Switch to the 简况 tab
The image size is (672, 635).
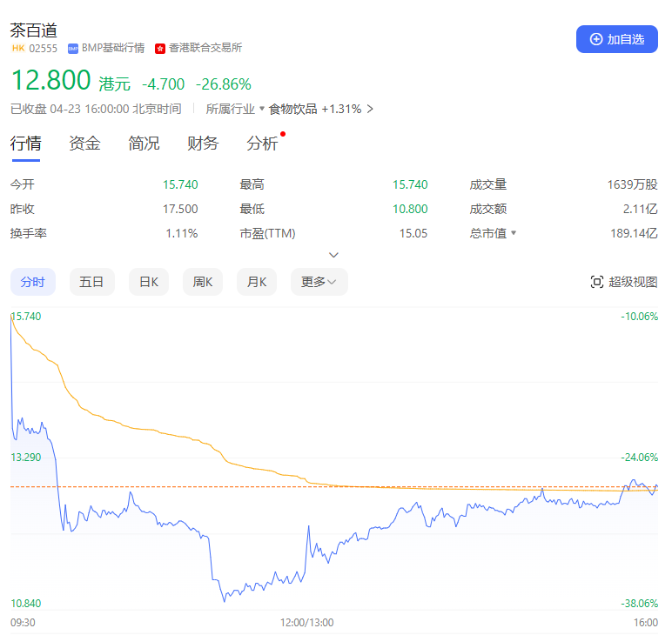[x=144, y=144]
